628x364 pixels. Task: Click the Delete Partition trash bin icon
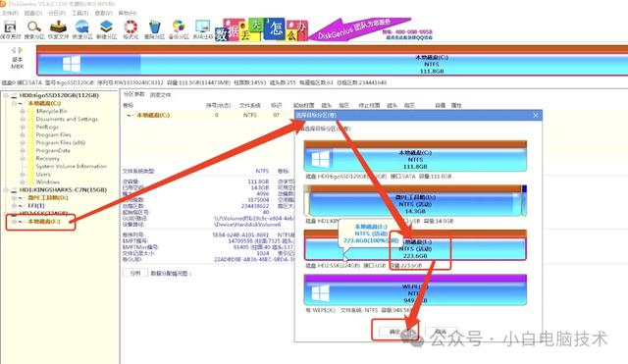click(154, 27)
